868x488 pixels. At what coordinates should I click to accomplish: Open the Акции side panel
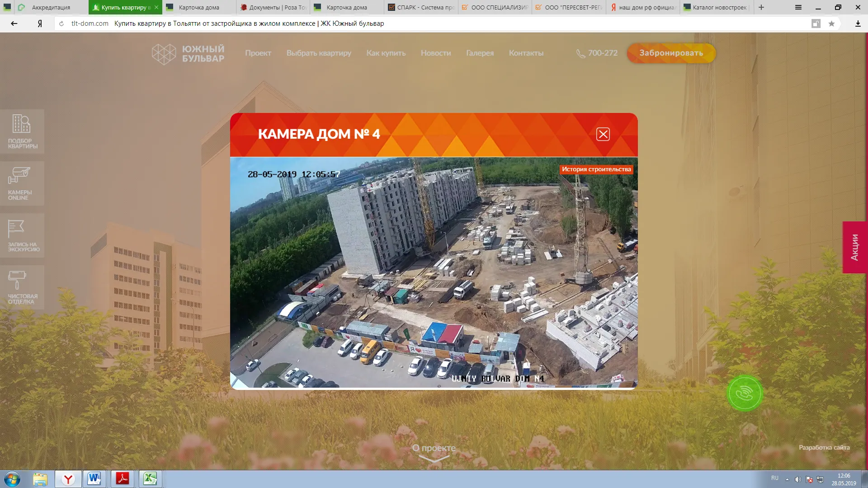[855, 246]
